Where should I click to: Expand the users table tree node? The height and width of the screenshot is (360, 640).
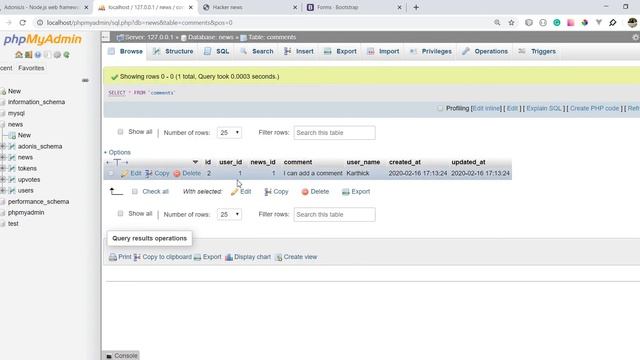pyautogui.click(x=3, y=190)
